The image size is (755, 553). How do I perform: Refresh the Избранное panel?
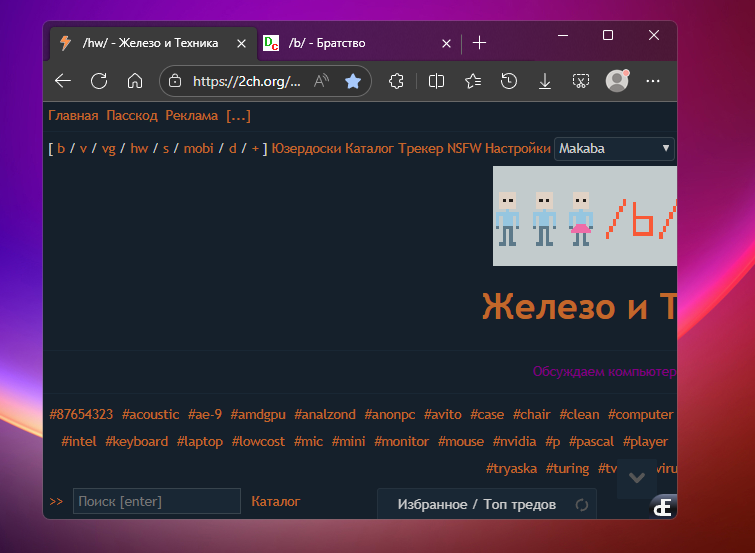[582, 505]
